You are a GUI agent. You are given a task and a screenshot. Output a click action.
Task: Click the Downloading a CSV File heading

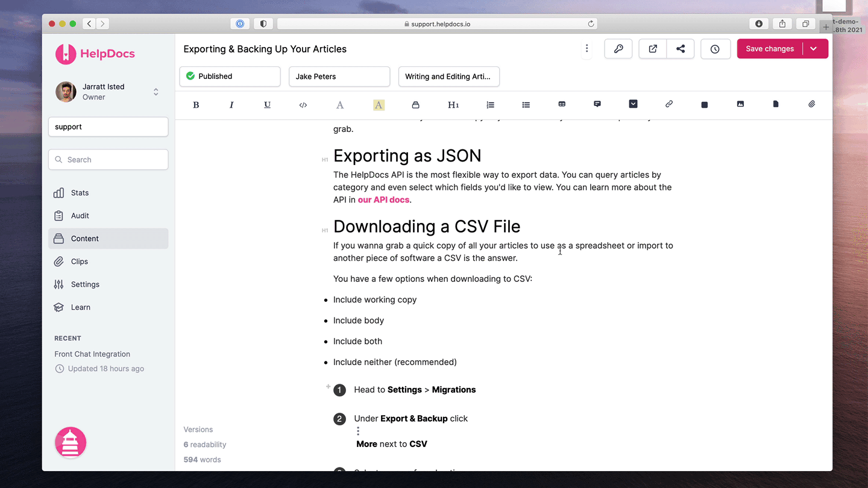click(427, 227)
